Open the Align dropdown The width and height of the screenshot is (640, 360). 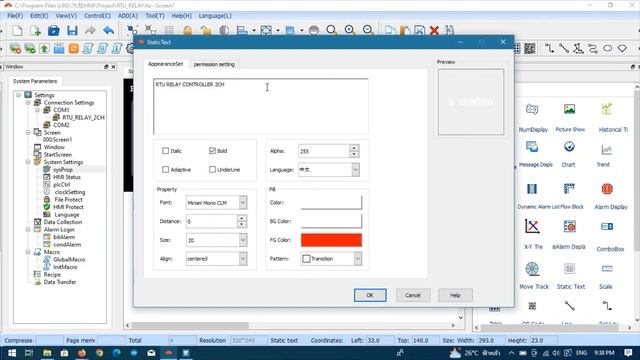tap(243, 259)
